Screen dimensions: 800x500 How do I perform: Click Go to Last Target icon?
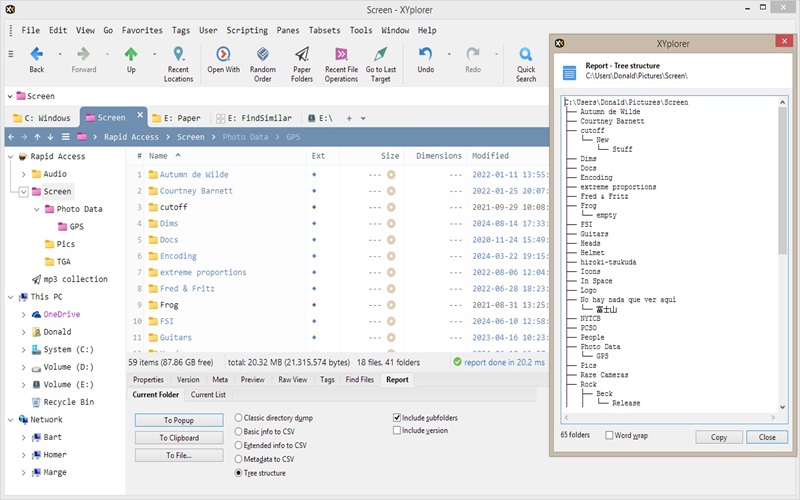(x=381, y=54)
